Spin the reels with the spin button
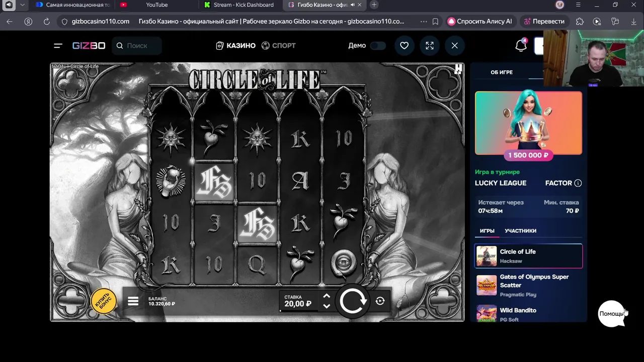The width and height of the screenshot is (644, 362). (353, 301)
